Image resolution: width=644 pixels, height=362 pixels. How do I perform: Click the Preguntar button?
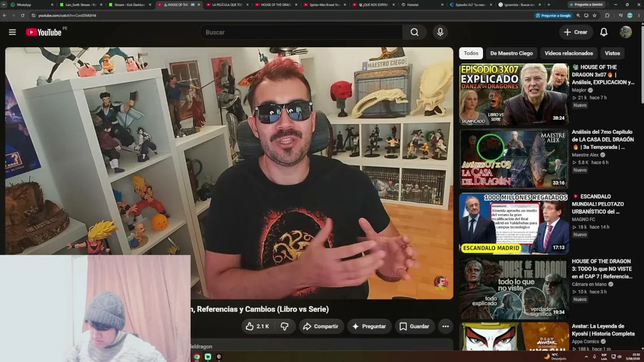click(x=369, y=326)
